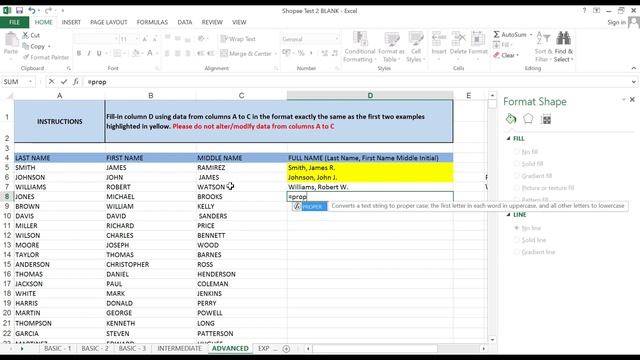Select the Solid fill radio option
Image resolution: width=640 pixels, height=360 pixels.
[516, 164]
